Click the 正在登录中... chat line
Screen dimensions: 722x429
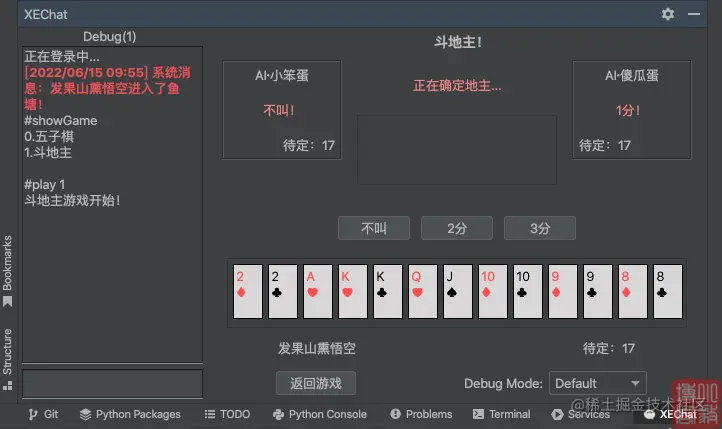coord(62,57)
